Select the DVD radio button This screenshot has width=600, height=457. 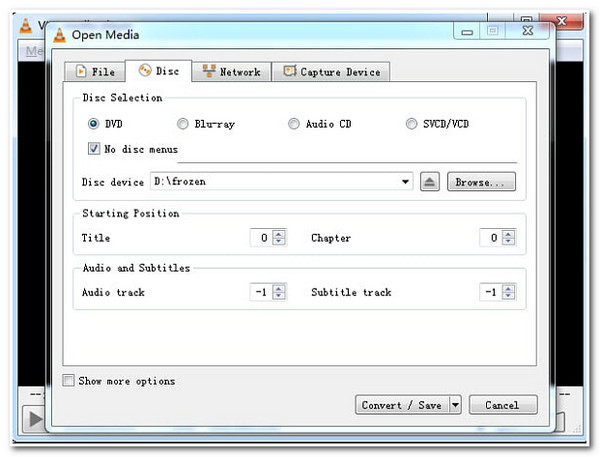93,124
